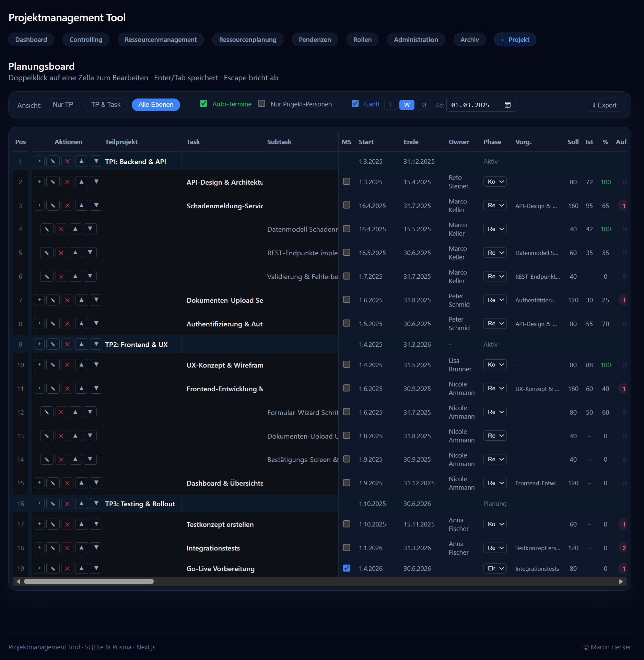Open phase dropdown for Dokumenten-Upload Service
644x660 pixels.
coord(495,300)
